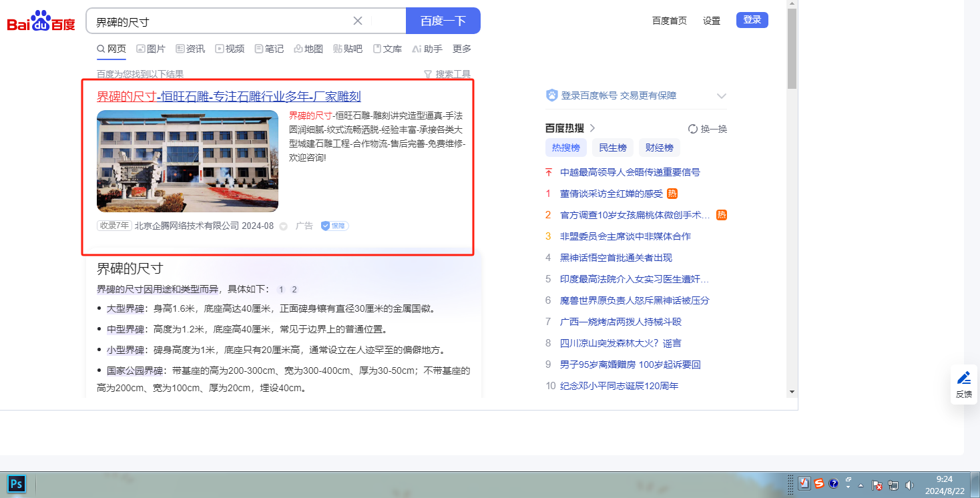
Task: Click the 保障 shield badge on the ad
Action: pyautogui.click(x=334, y=226)
